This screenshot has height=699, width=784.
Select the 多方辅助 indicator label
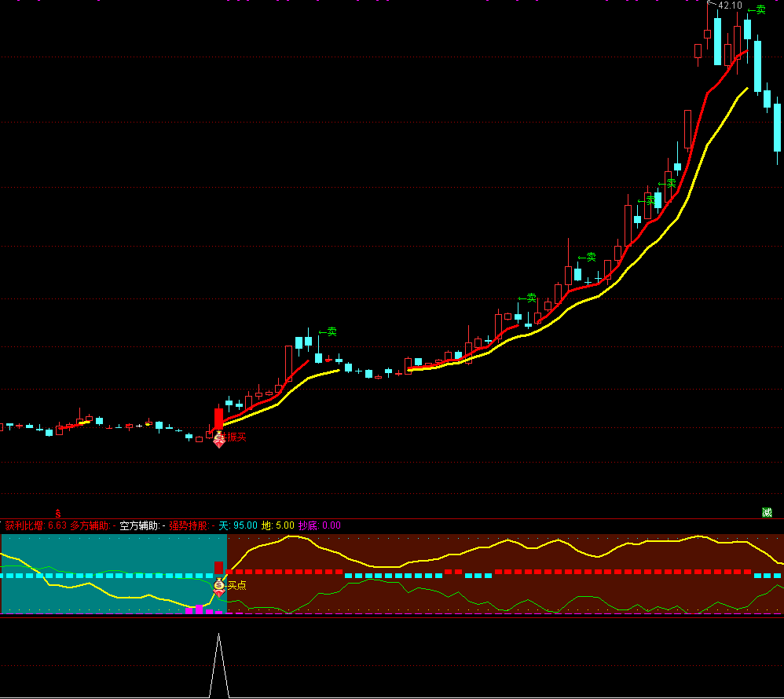pos(90,525)
